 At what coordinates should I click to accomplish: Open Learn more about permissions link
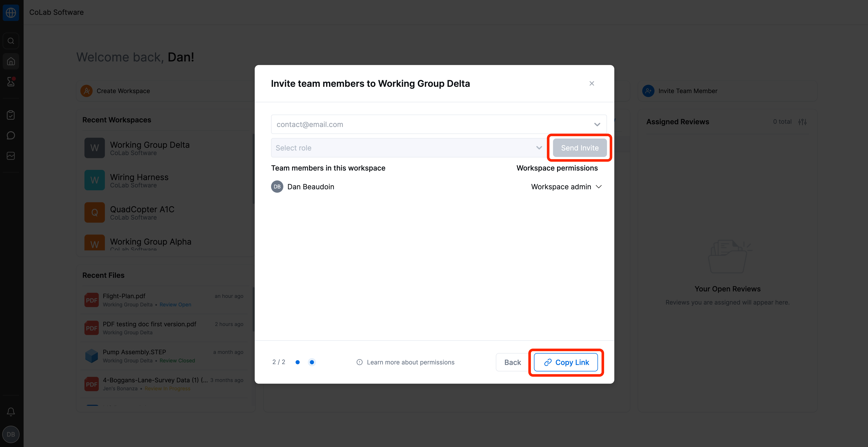pyautogui.click(x=410, y=362)
